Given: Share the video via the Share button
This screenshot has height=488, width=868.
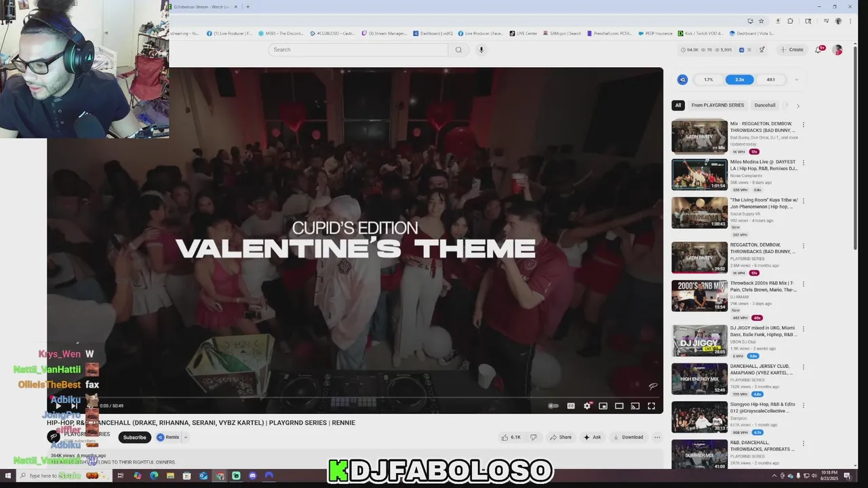Looking at the screenshot, I should pyautogui.click(x=561, y=437).
